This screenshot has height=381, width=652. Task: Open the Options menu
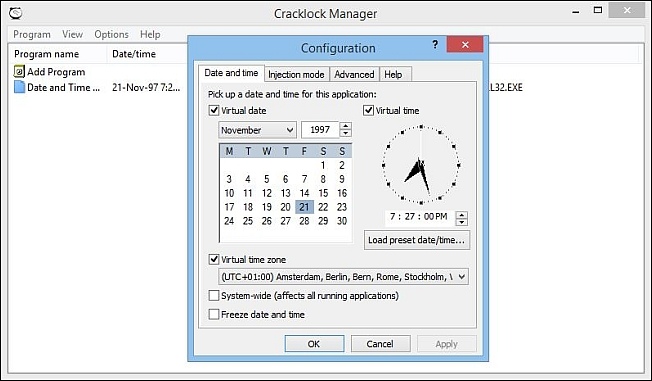click(x=111, y=35)
